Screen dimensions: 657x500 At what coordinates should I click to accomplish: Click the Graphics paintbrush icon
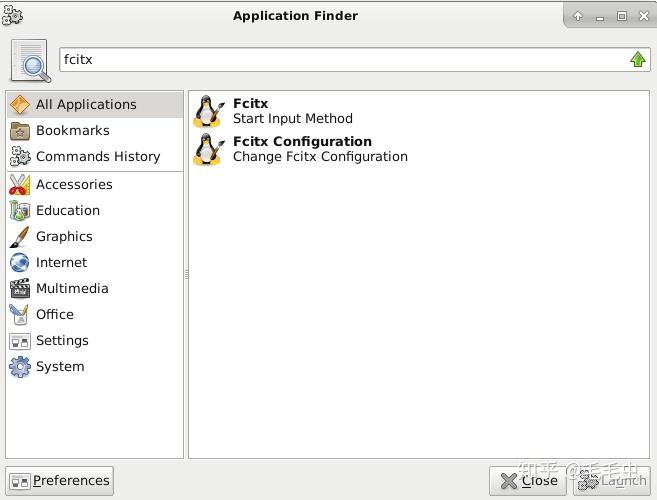tap(20, 237)
